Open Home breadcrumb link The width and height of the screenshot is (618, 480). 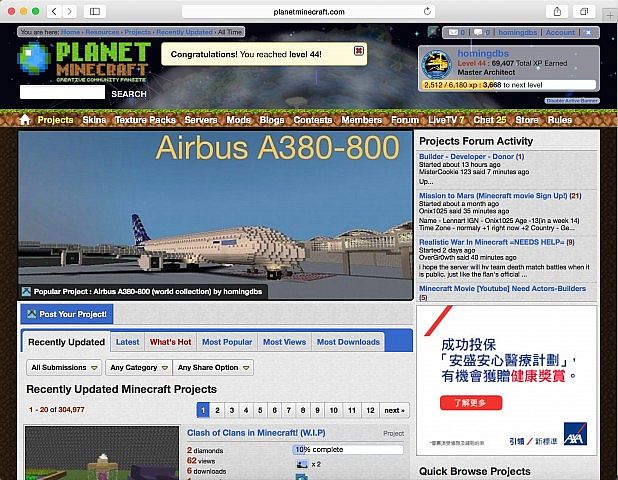[x=70, y=32]
